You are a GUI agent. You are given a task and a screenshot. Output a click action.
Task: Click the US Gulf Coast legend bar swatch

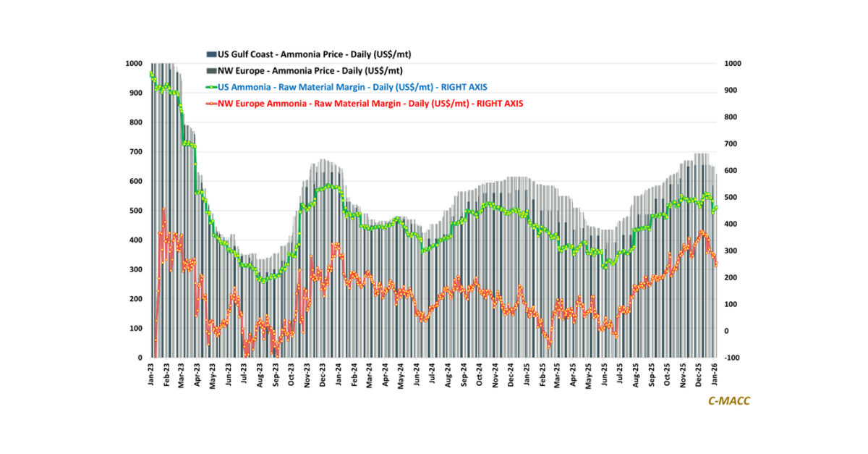(211, 54)
